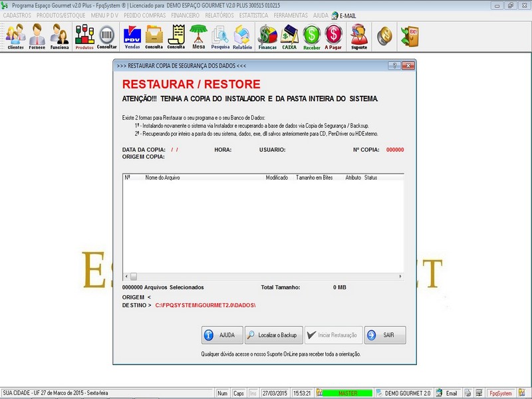Open the Relatório printer icon
The height and width of the screenshot is (399, 532).
coord(242,37)
